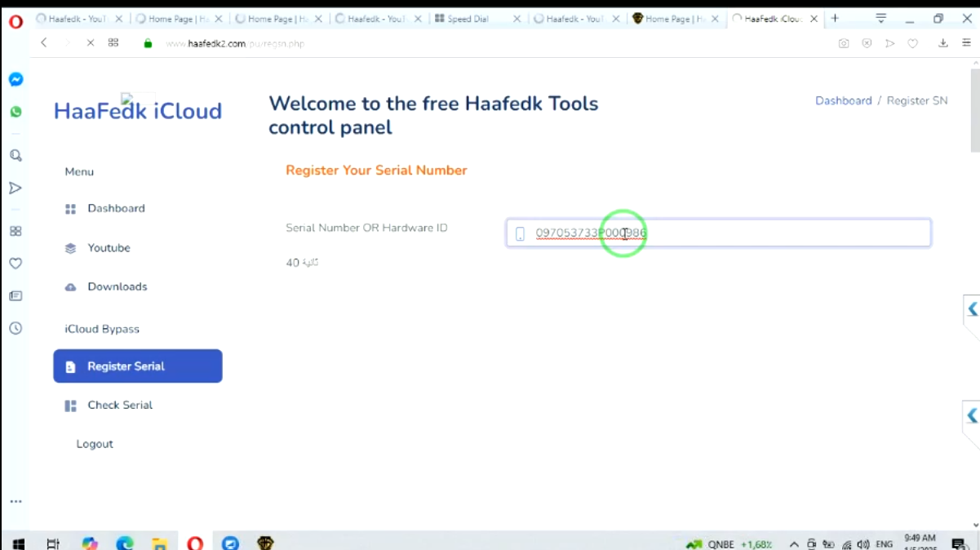Select the HaaFedk iCloud tab
Screen dimensions: 980x550
(775, 19)
